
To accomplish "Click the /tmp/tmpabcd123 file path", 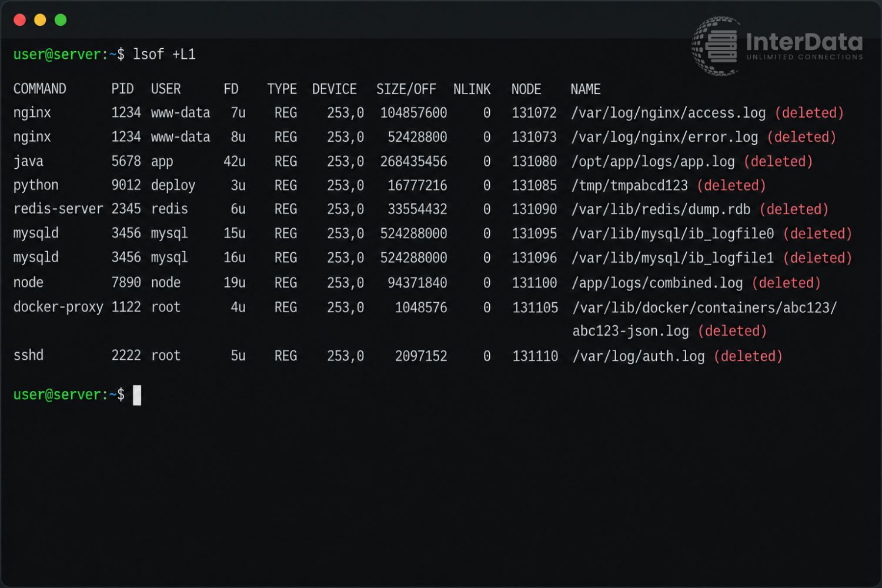I will tap(630, 185).
